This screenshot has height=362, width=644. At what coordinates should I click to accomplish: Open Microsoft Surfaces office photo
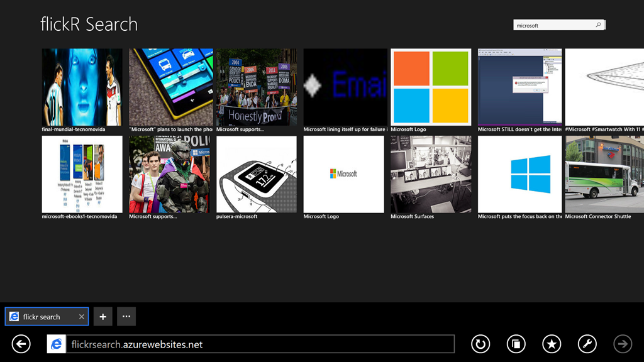point(431,174)
